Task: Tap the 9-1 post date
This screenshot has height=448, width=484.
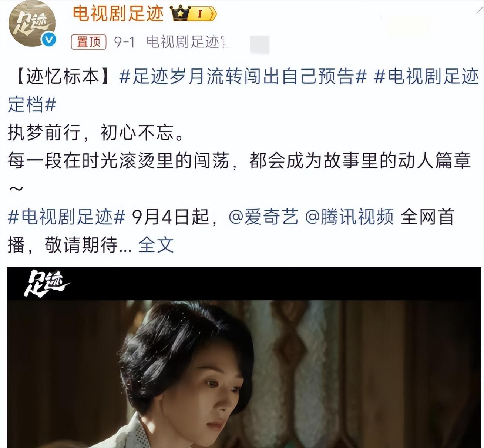Action: tap(124, 42)
